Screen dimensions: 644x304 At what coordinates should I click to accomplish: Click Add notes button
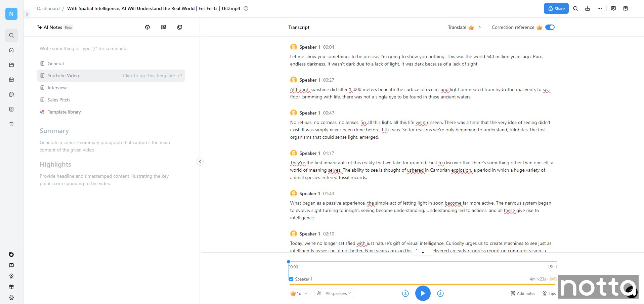coord(523,293)
